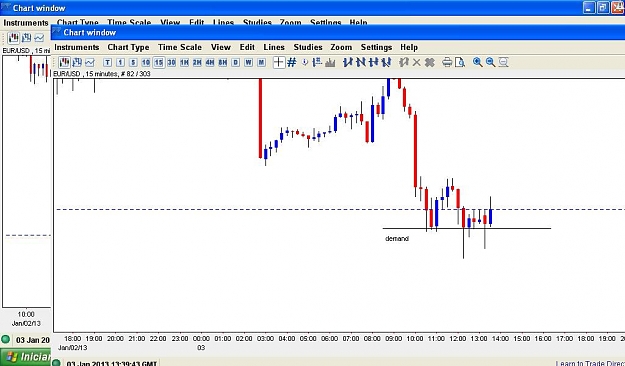Switch to 10 minute time scale
625x366 pixels.
point(145,62)
